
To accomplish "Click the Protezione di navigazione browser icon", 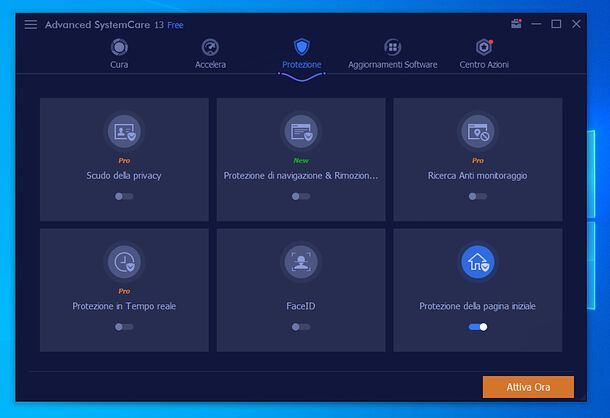I will [x=301, y=132].
